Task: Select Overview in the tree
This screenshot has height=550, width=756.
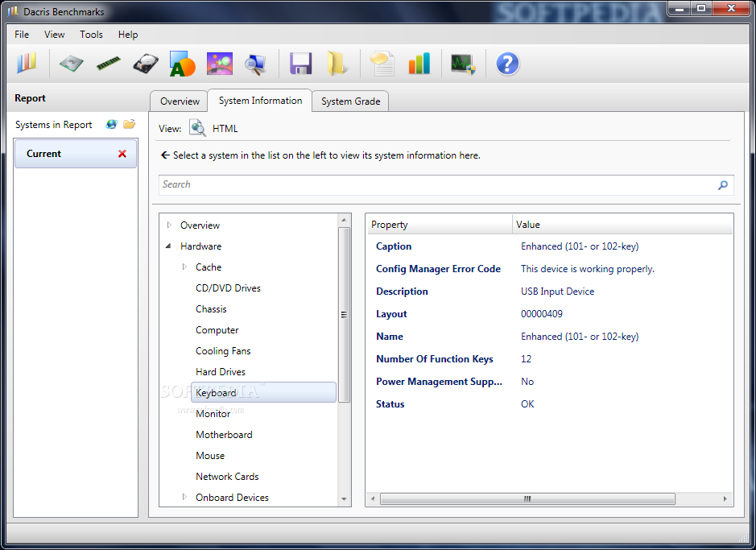Action: pyautogui.click(x=200, y=225)
